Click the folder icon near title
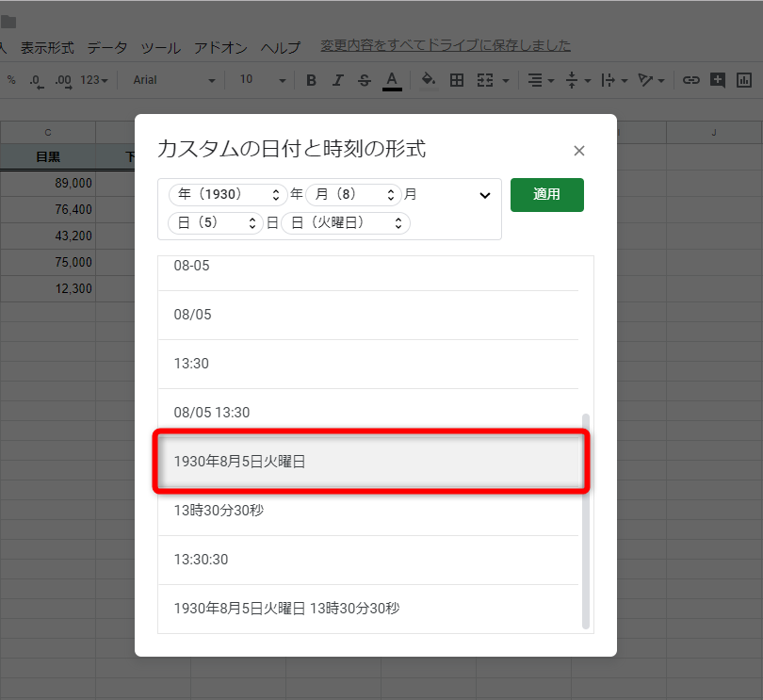The width and height of the screenshot is (763, 700). (8, 22)
